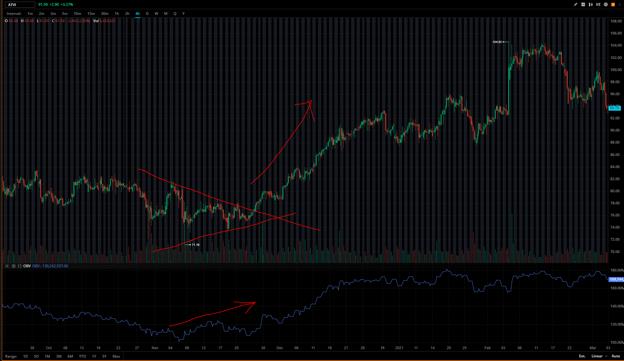Click the OBV indicator label
Viewport: 624px width, 361px height.
(27, 266)
